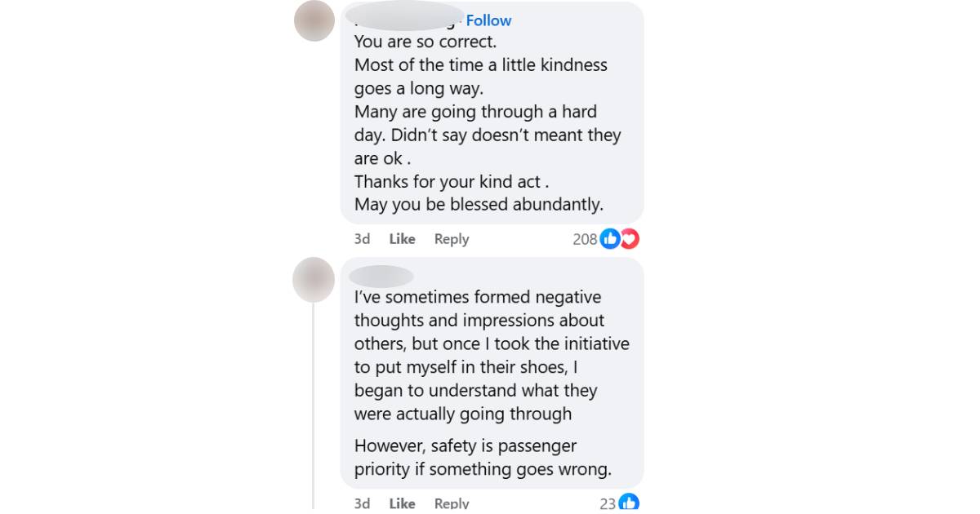Viewport: 980px width, 514px height.
Task: Open the 3d timestamp of the second comment
Action: click(362, 503)
